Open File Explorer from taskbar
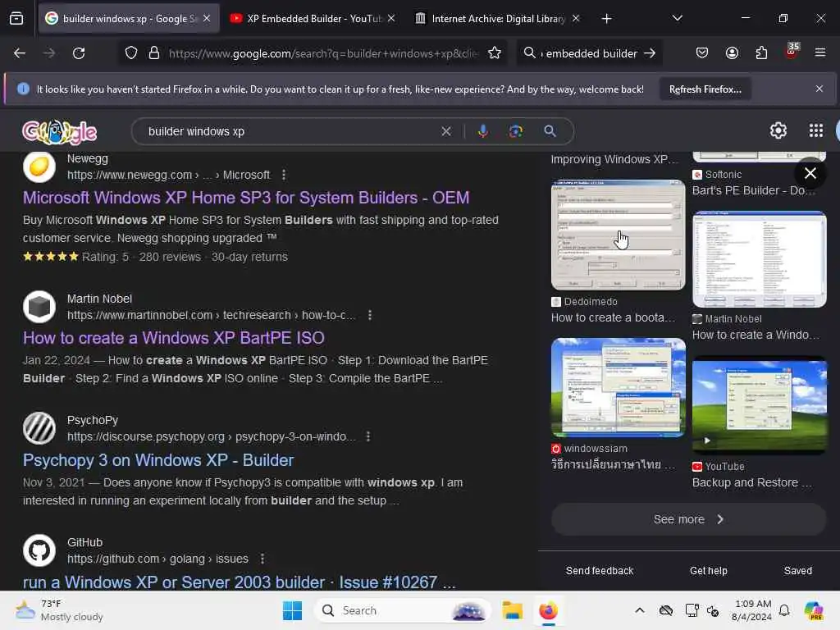The width and height of the screenshot is (840, 630). [x=512, y=610]
